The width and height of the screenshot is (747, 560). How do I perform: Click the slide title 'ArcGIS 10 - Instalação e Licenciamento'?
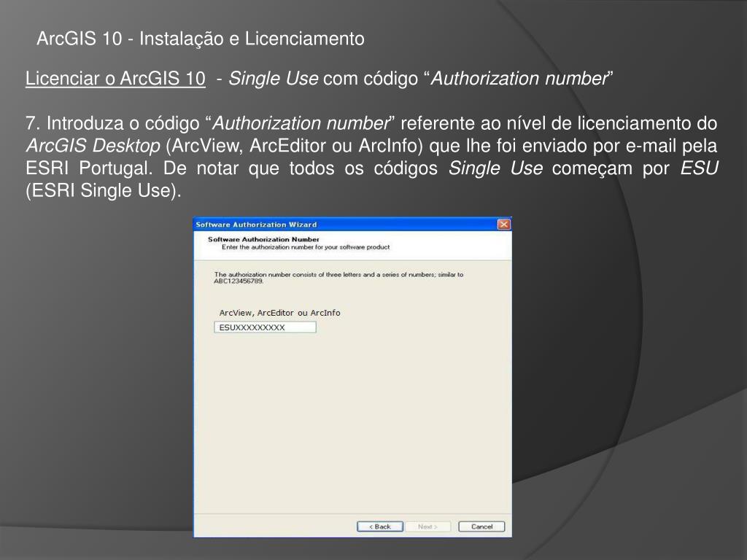201,39
